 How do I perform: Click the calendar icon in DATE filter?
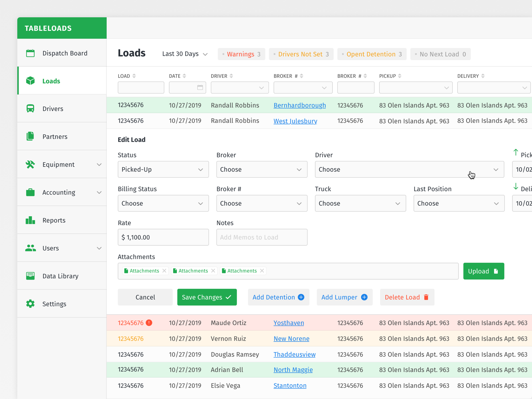pyautogui.click(x=200, y=87)
